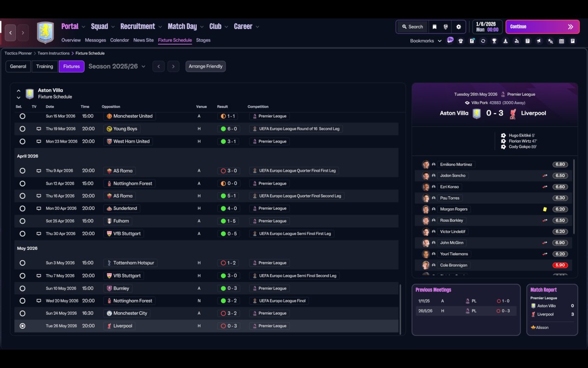
Task: Select the Sunderland fixture radio button
Action: (22, 208)
